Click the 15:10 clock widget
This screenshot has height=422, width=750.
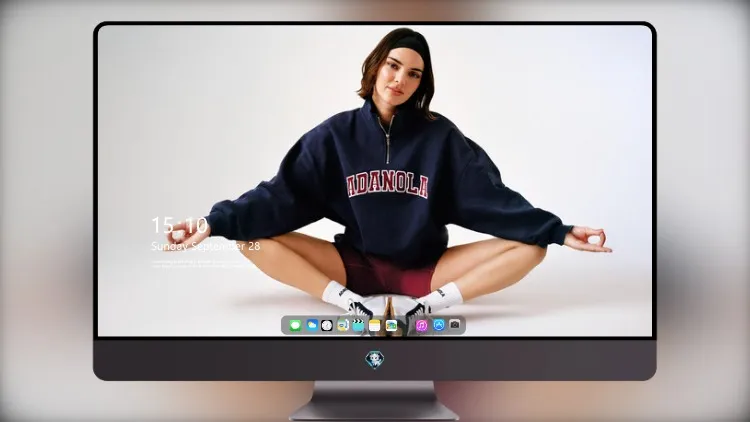tap(179, 225)
